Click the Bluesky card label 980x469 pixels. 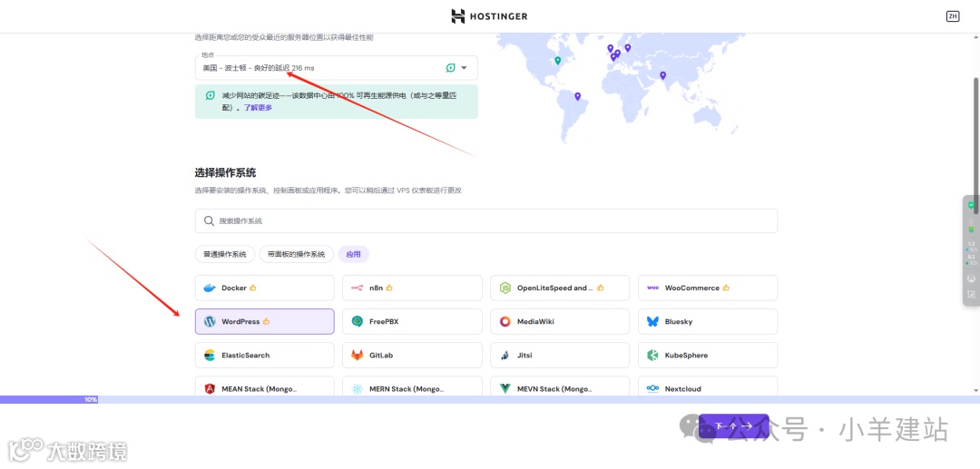click(679, 322)
